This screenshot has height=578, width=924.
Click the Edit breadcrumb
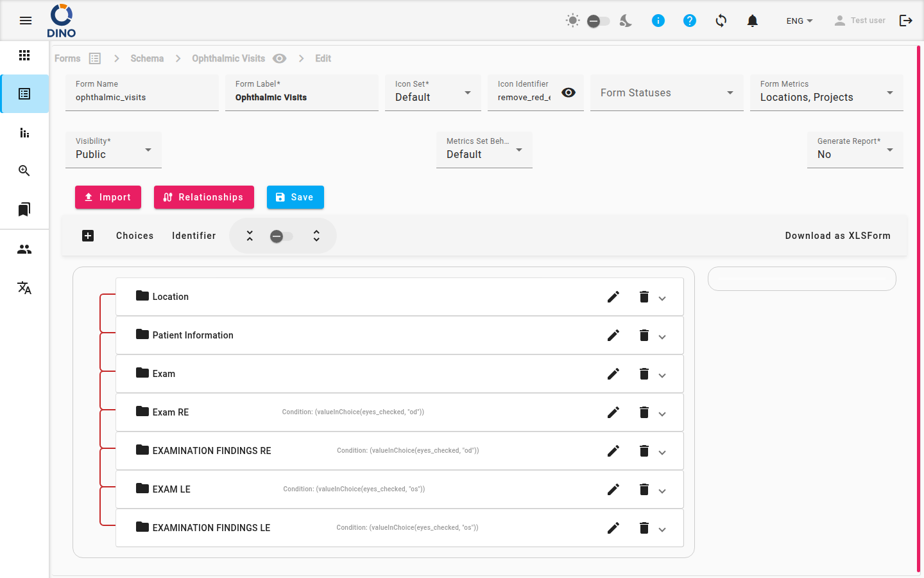323,58
